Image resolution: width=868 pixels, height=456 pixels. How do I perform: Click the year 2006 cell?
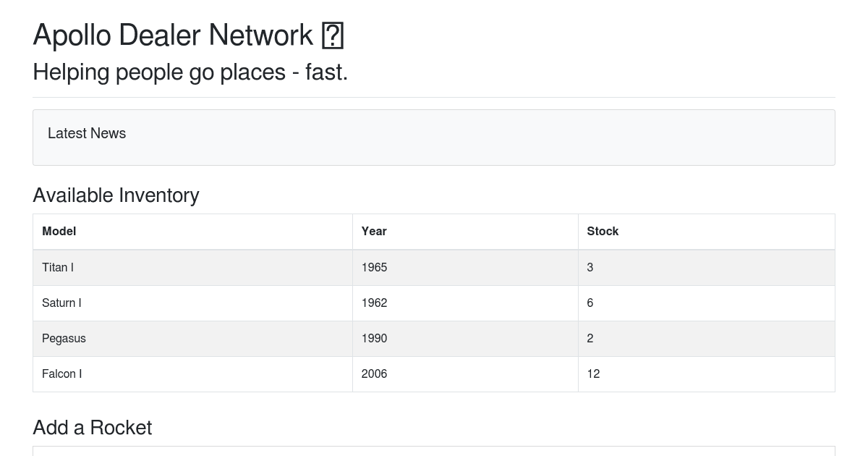(465, 374)
